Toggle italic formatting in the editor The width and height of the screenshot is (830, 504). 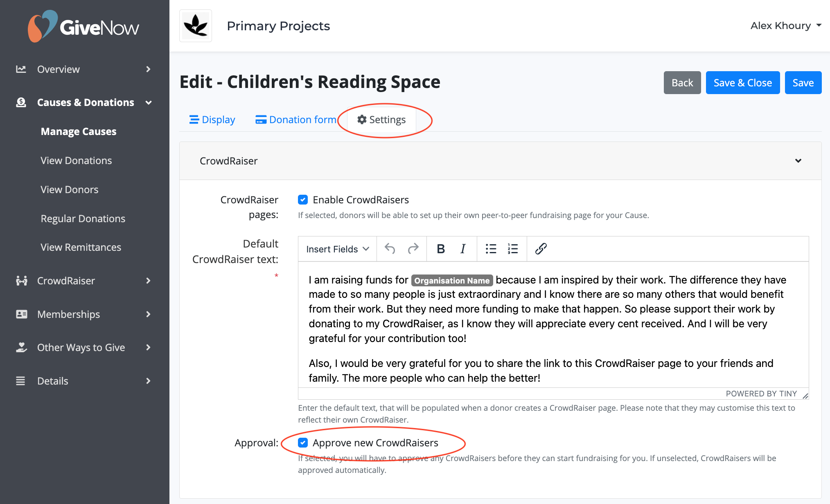pos(463,249)
